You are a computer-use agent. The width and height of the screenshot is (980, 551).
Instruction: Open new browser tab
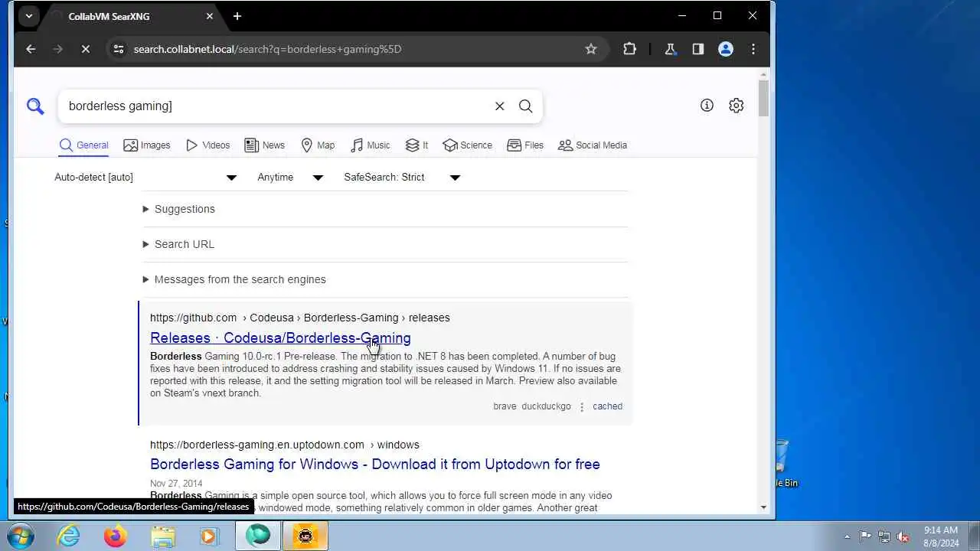point(237,16)
